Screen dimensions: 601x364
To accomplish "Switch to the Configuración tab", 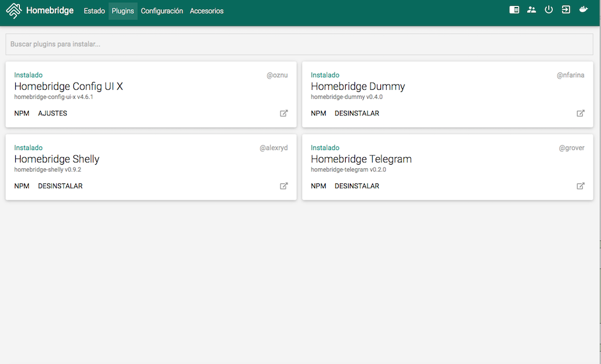I will [x=162, y=11].
